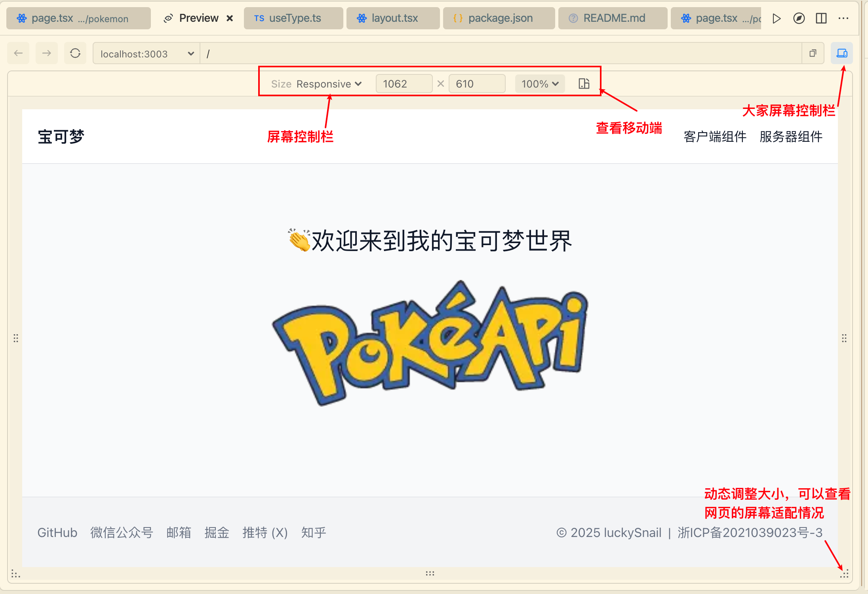Close the Preview tab
The height and width of the screenshot is (594, 868).
coord(230,18)
